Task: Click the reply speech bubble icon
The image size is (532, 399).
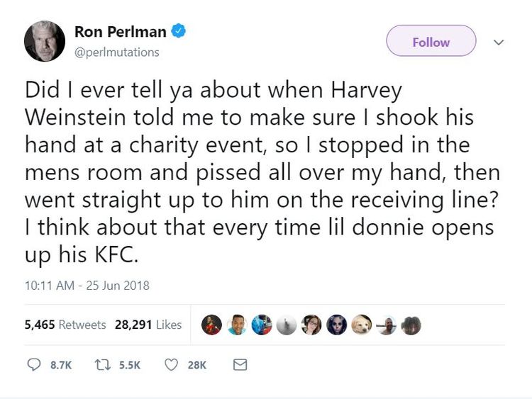Action: tap(33, 365)
